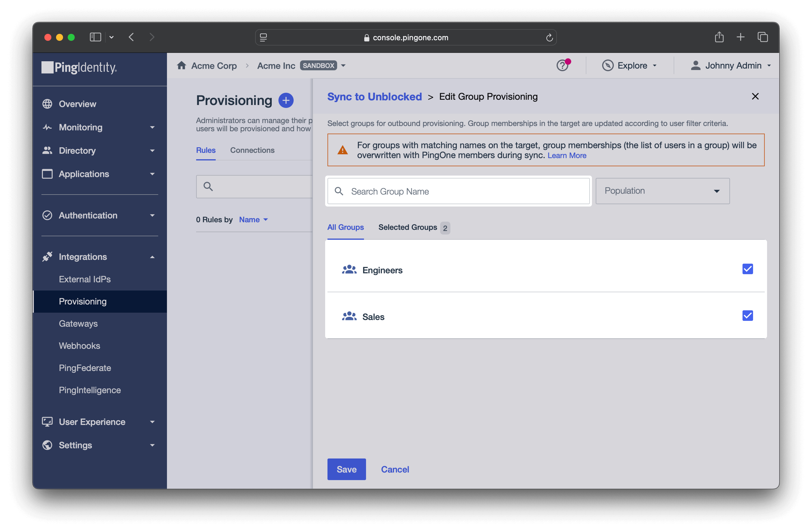The image size is (812, 532).
Task: Expand the Authentication menu
Action: [x=152, y=215]
